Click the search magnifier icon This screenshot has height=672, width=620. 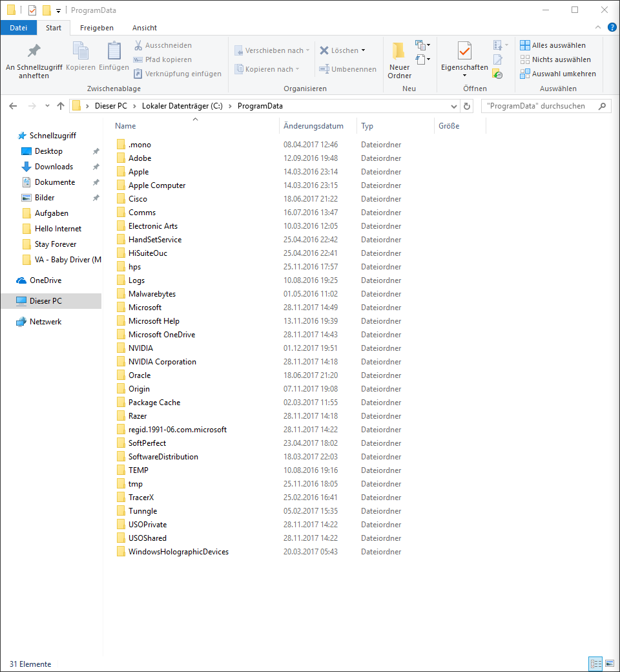point(602,106)
